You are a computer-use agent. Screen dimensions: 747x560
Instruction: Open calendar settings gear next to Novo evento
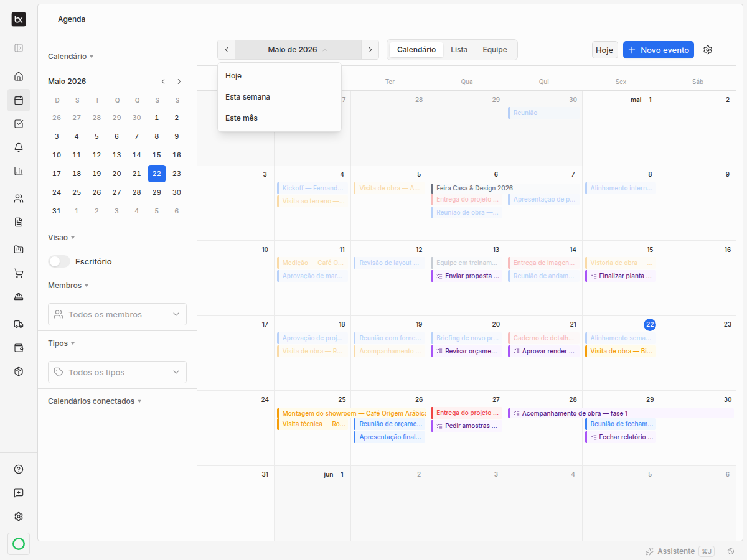(x=708, y=50)
